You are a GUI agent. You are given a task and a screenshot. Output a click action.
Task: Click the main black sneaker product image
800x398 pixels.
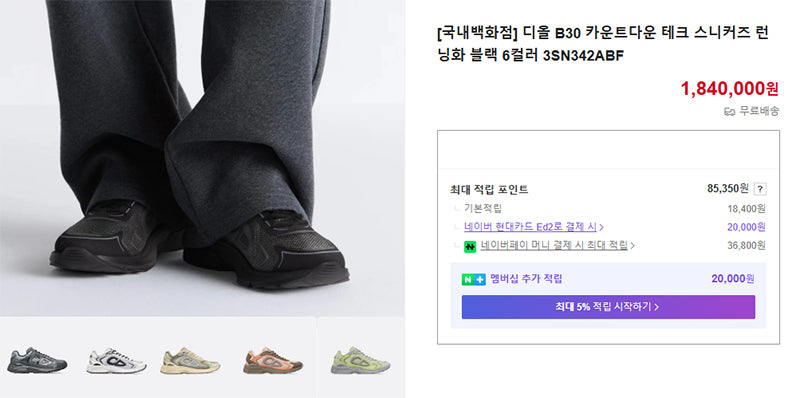202,158
